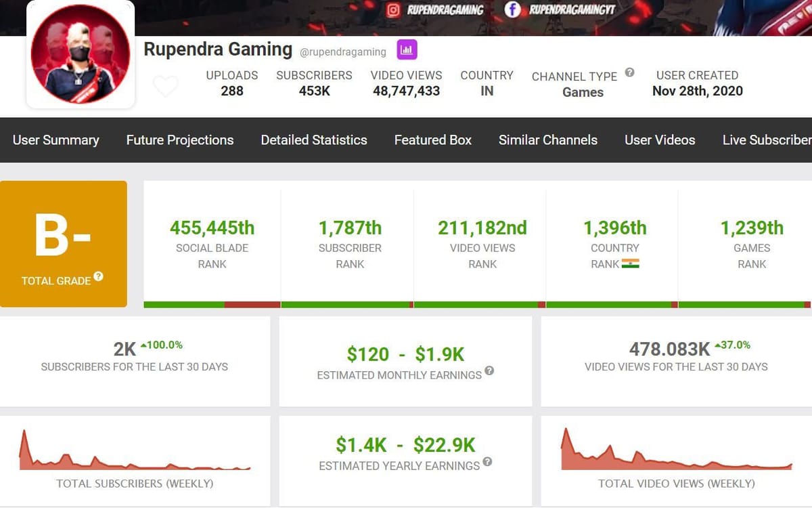Click the purple statistics chart icon

tap(406, 49)
